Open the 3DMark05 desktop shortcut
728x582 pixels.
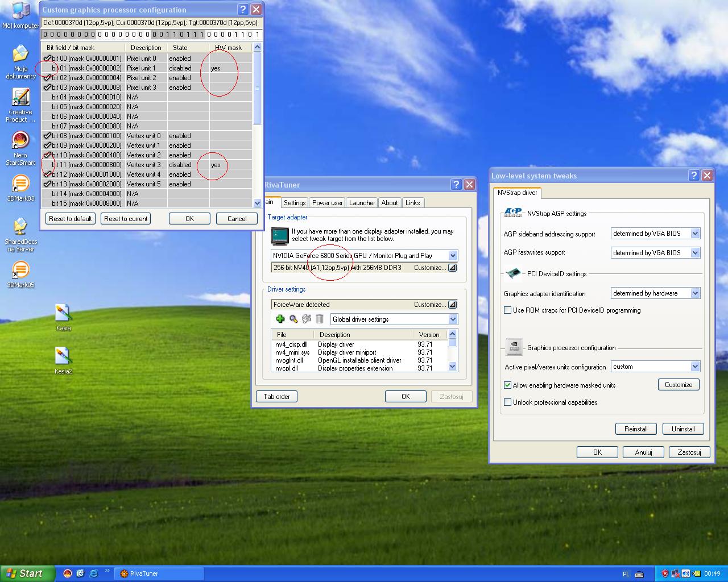pos(20,274)
